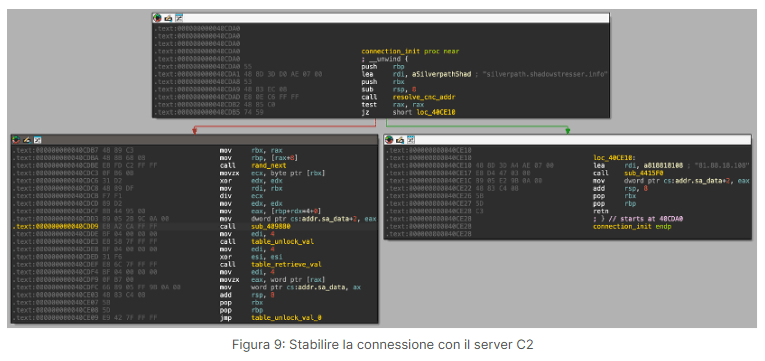
Task: Click address .text:000000000040CE09 with bytes E9 42
Action: point(85,318)
